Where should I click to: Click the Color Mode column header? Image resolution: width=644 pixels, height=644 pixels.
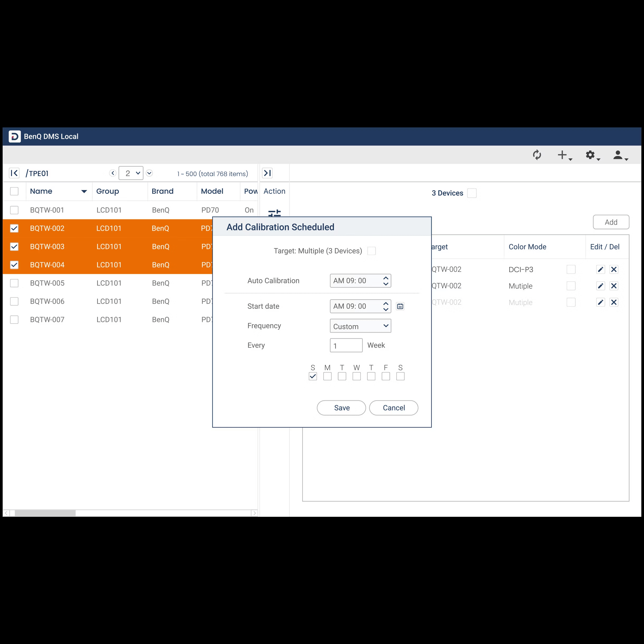tap(527, 247)
